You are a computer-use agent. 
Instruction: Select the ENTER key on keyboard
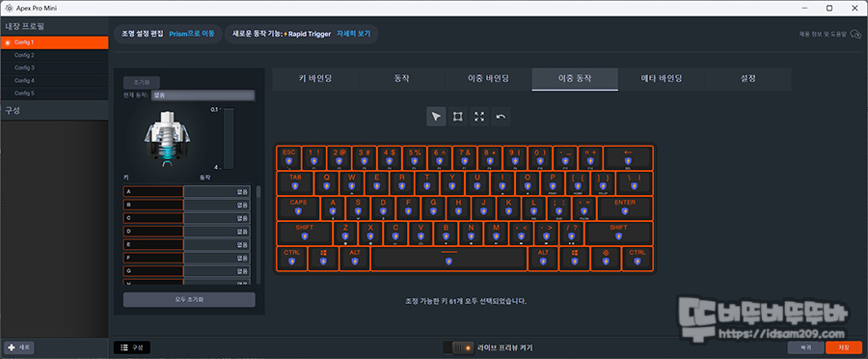tap(625, 207)
